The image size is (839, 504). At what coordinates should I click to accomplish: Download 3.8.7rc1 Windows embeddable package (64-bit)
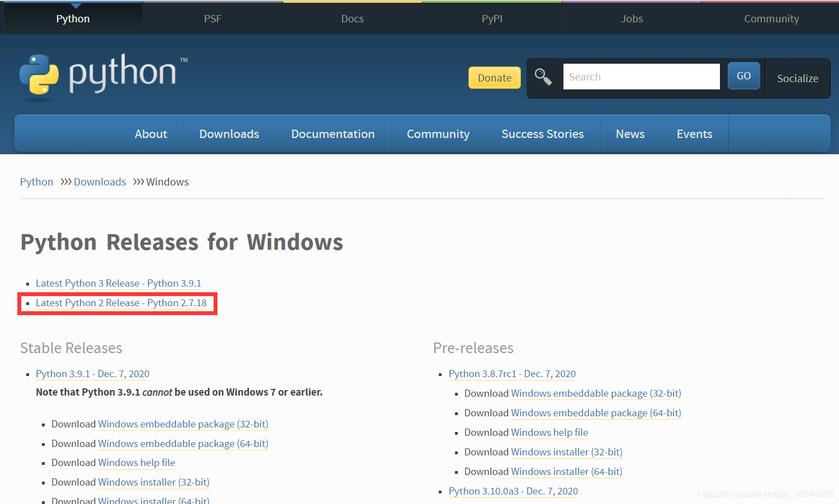(x=596, y=413)
